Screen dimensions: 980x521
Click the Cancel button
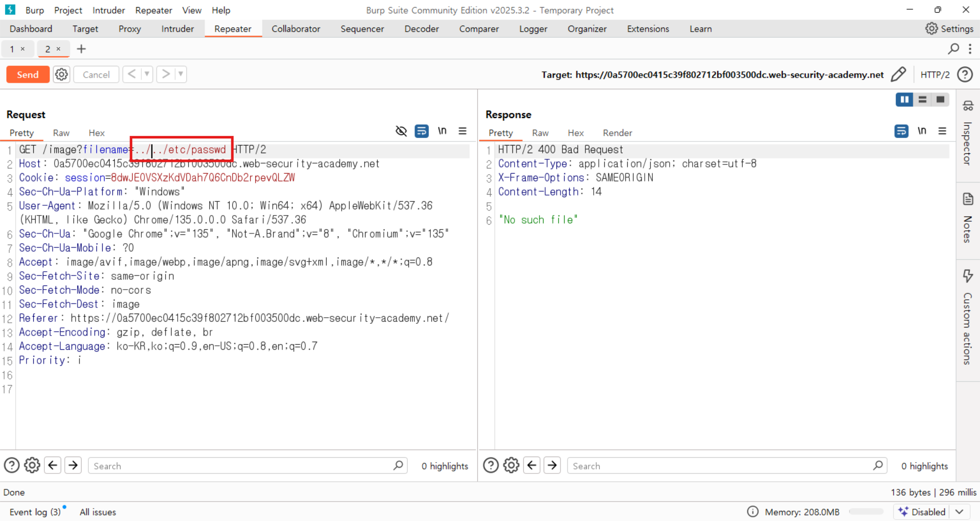click(x=96, y=75)
